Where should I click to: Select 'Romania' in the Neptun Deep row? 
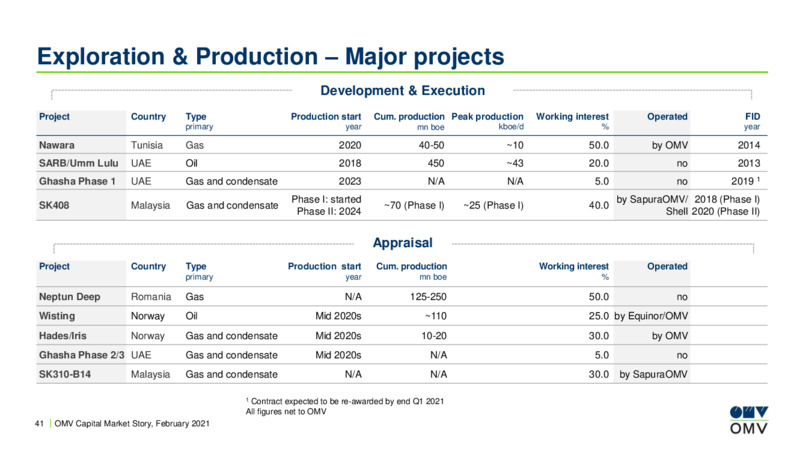[151, 297]
